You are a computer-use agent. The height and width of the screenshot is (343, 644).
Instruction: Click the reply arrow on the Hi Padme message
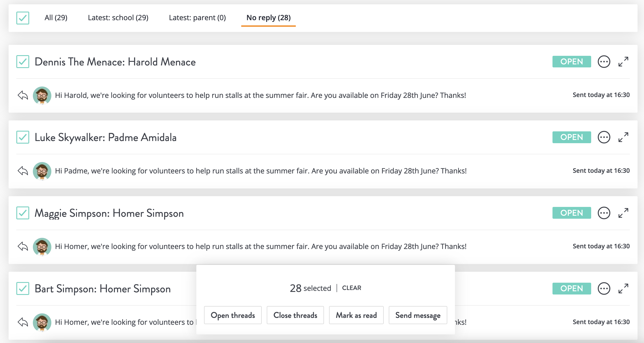coord(23,171)
